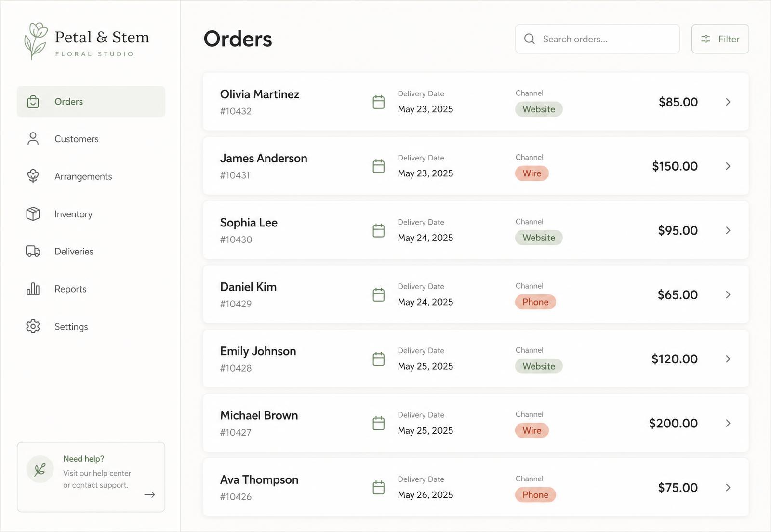The height and width of the screenshot is (532, 771).
Task: Click the calendar icon in Sophia Lee's row
Action: 379,230
